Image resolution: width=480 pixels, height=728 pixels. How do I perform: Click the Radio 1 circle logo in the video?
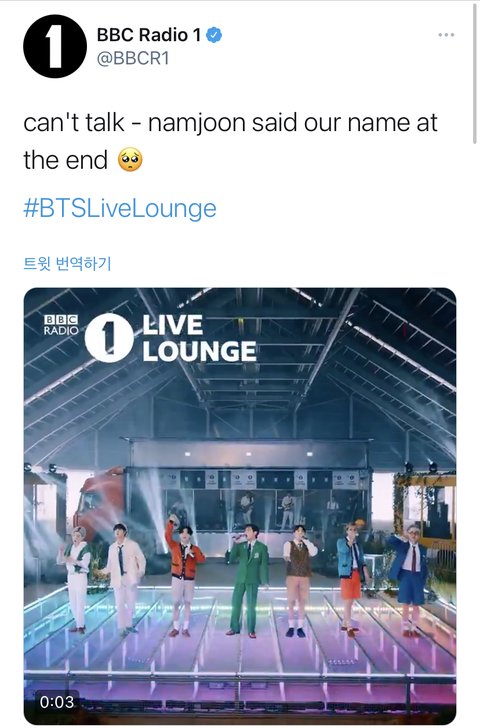(x=109, y=338)
